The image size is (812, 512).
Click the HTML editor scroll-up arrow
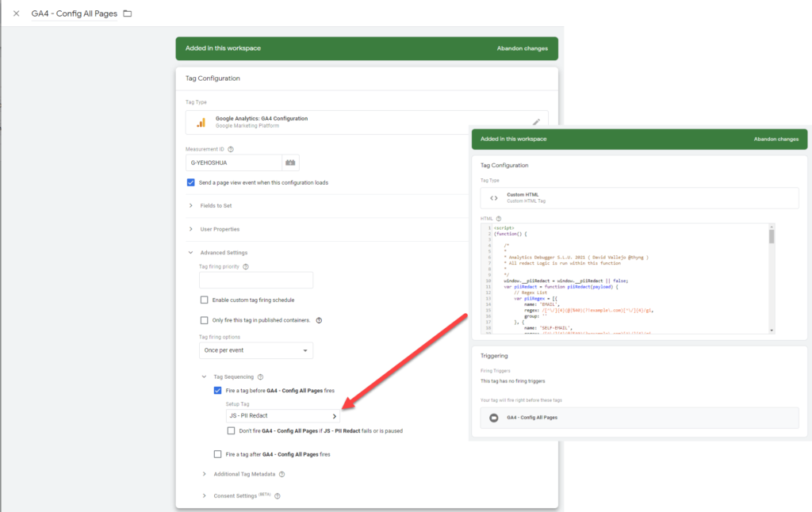click(x=772, y=227)
